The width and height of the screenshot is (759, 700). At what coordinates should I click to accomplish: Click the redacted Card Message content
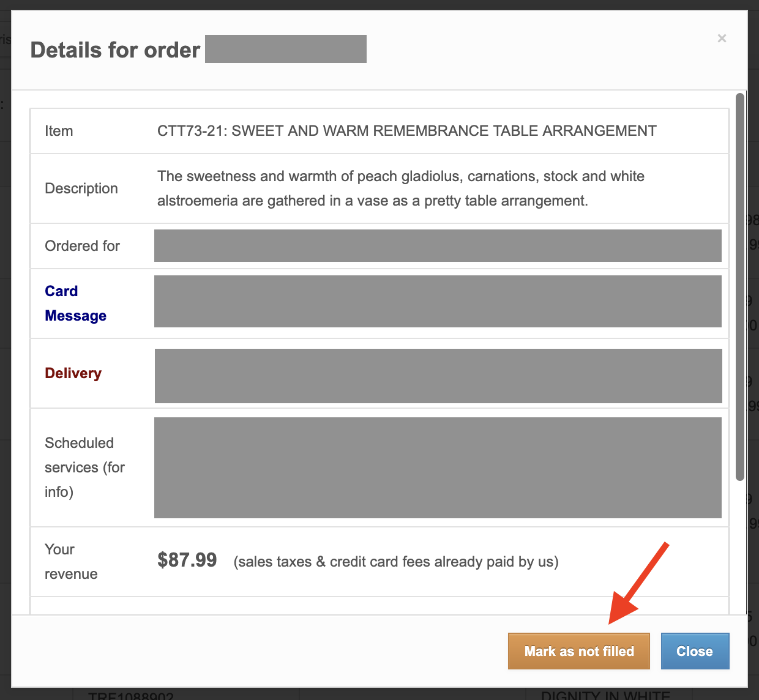[x=438, y=302]
